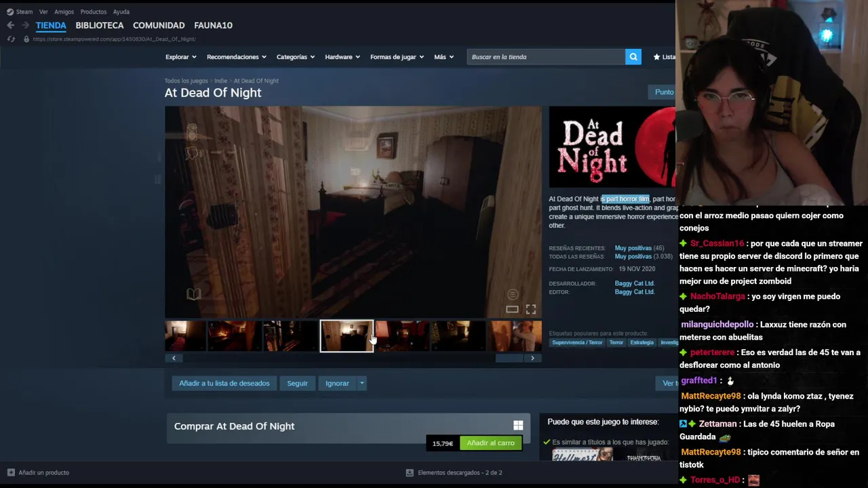Switch to the BIBLIOTECA tab
868x488 pixels.
(100, 25)
